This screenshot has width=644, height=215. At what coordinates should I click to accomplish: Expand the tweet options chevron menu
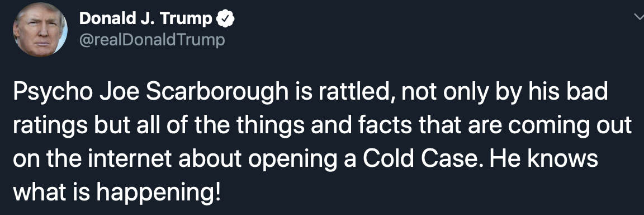tap(638, 16)
